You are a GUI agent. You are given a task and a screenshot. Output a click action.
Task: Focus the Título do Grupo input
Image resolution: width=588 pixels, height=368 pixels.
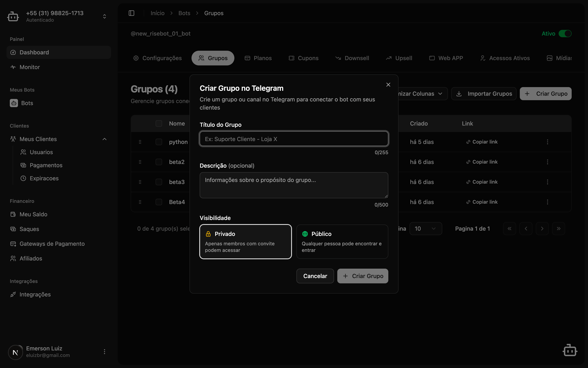294,139
